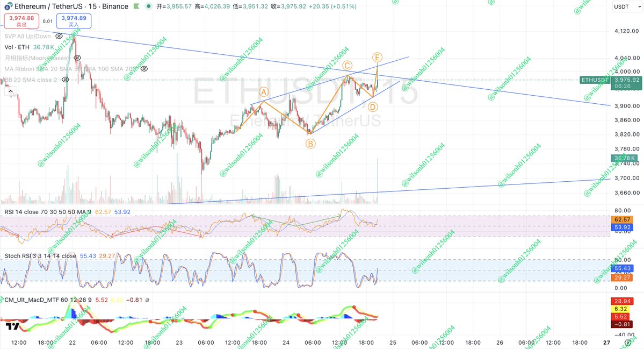Click the 36.78 K volume scale tag
Viewport: 644px width, 349px height.
point(624,158)
